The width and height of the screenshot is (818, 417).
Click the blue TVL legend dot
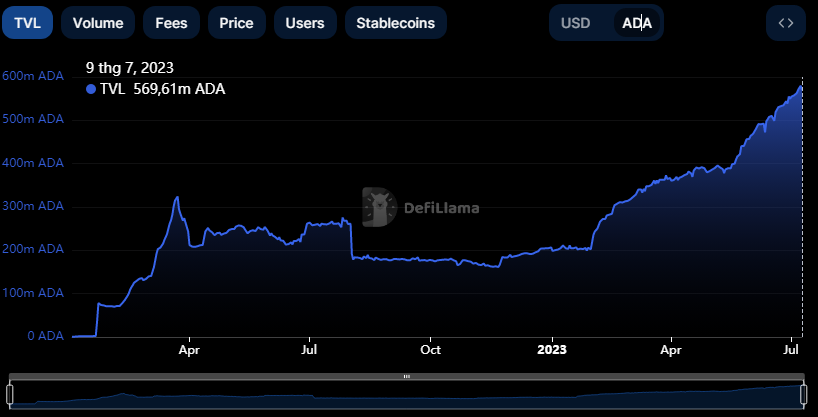click(x=91, y=89)
